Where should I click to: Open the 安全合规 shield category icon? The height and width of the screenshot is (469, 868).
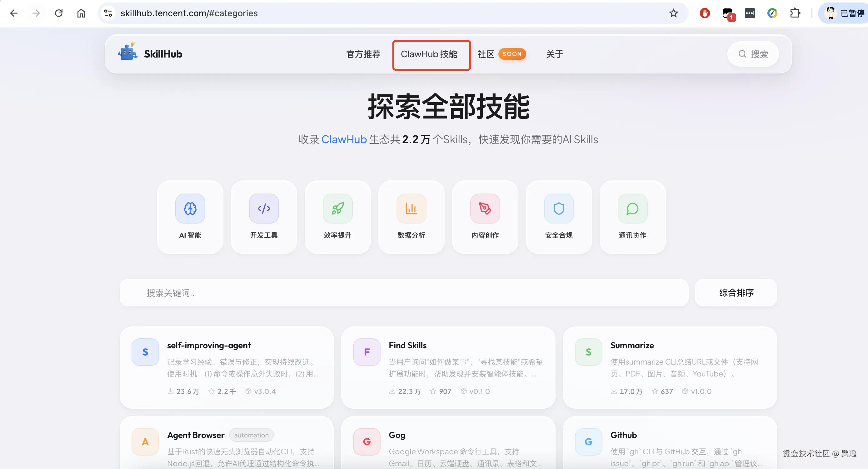[x=559, y=208]
